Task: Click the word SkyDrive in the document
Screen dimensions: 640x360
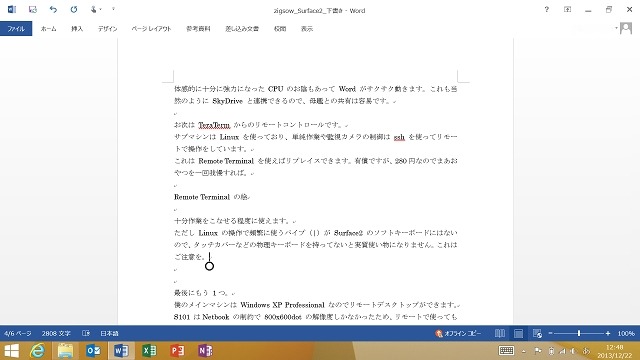Action: pyautogui.click(x=227, y=101)
